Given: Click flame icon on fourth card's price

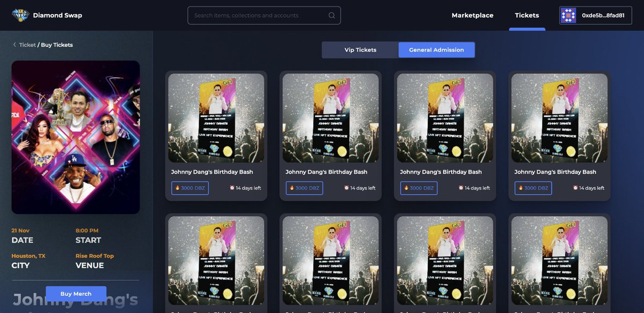Looking at the screenshot, I should point(520,188).
